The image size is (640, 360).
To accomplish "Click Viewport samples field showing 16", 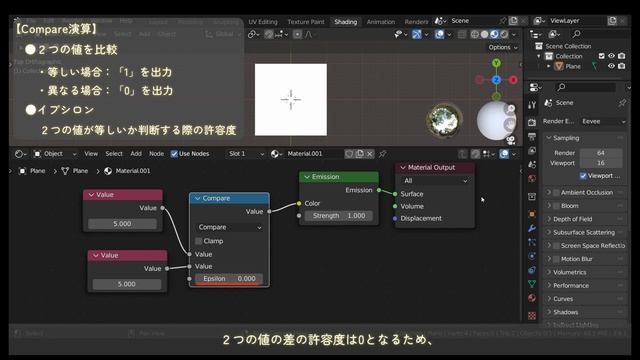I will coord(601,163).
